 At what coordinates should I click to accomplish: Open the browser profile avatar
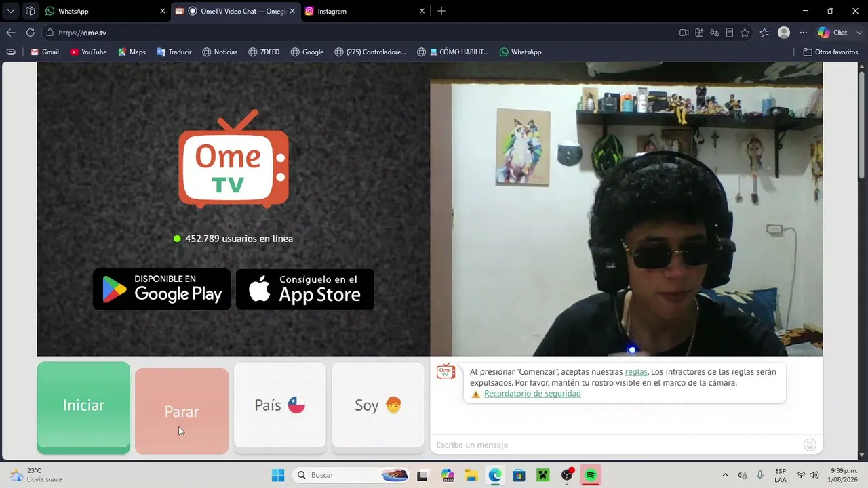[x=784, y=33]
